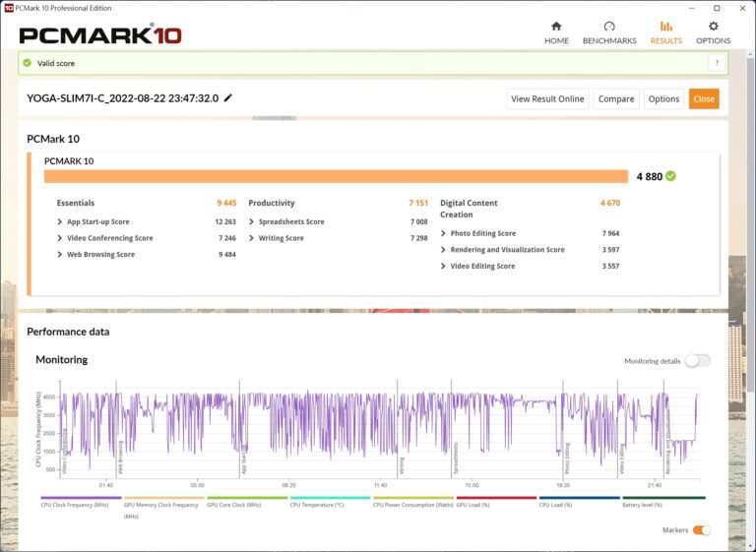Click the Essentials score 9 445
756x552 pixels.
226,203
